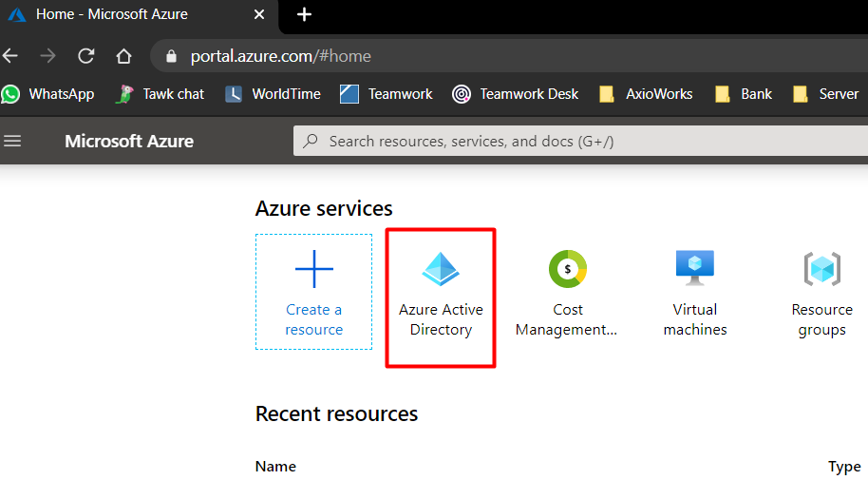Expand the Server bookmark folder

(x=826, y=94)
